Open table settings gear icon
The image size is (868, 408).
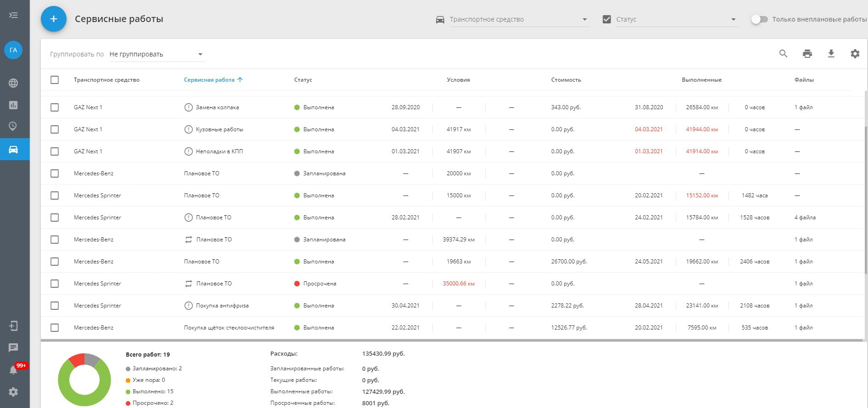(x=855, y=54)
